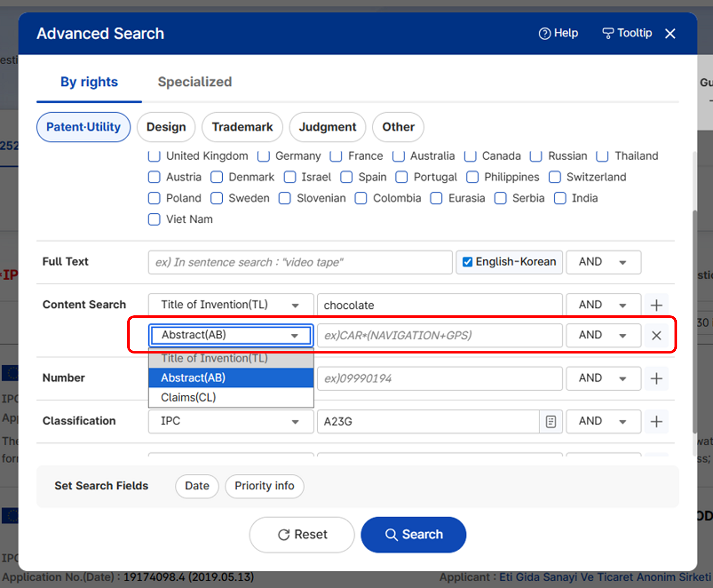
Task: Open the Full Text AND operator dropdown
Action: (603, 262)
